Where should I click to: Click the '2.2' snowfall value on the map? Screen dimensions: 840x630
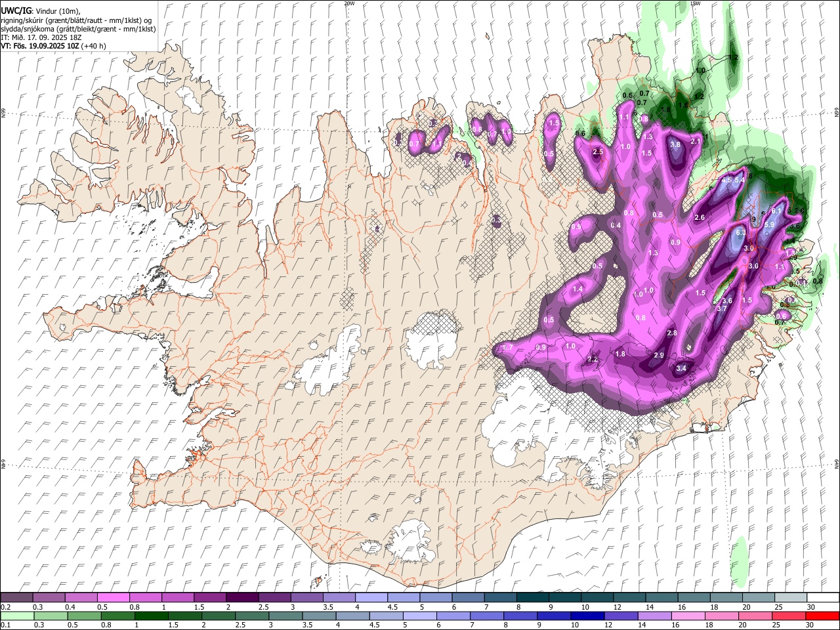[x=593, y=359]
